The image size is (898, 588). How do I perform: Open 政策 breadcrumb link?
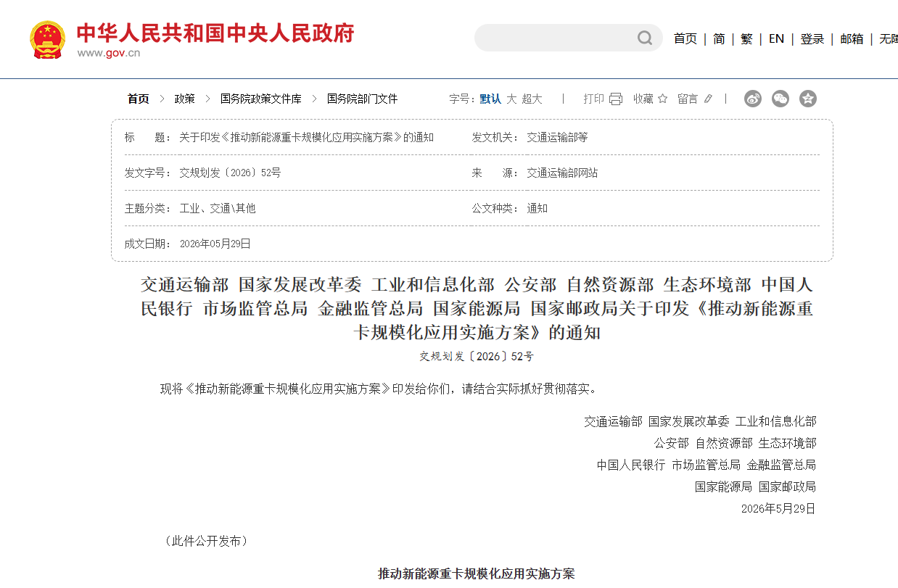point(185,99)
